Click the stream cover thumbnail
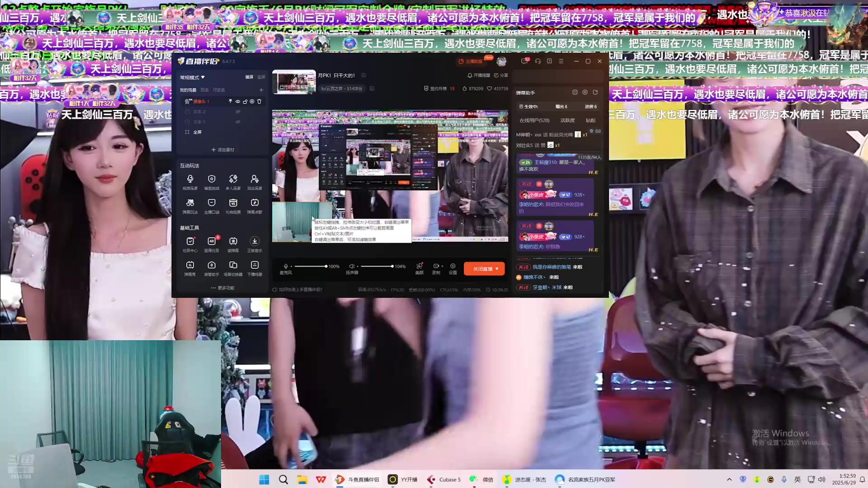The width and height of the screenshot is (868, 488). [294, 82]
